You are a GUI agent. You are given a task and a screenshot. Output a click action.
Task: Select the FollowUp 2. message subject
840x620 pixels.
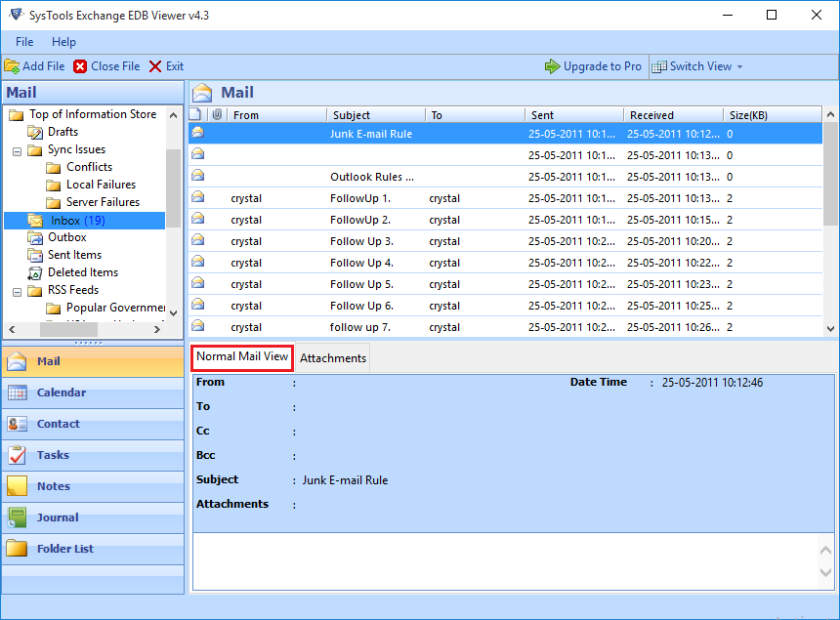(x=360, y=220)
